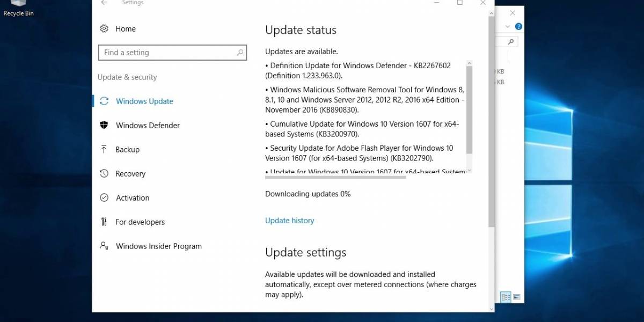
Task: Click the Settings window title text
Action: [133, 3]
